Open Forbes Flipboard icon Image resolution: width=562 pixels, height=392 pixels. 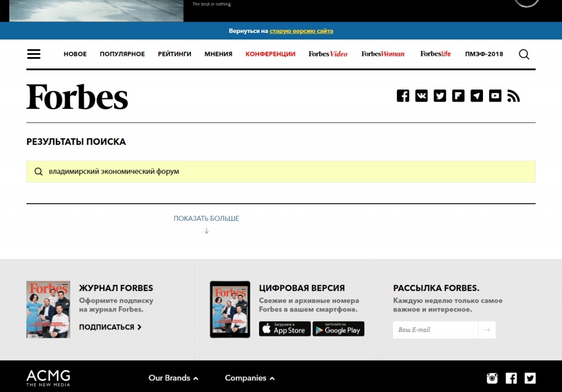(x=458, y=96)
